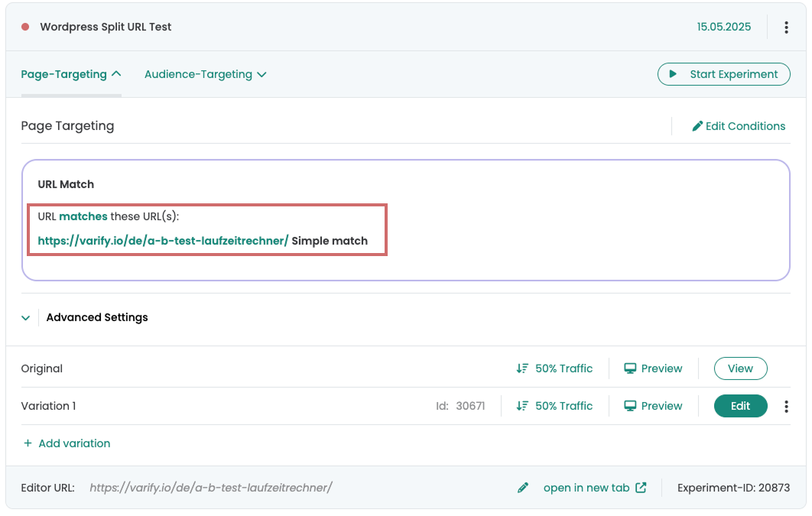Click 50% Traffic in Original row
This screenshot has width=812, height=516.
[554, 368]
